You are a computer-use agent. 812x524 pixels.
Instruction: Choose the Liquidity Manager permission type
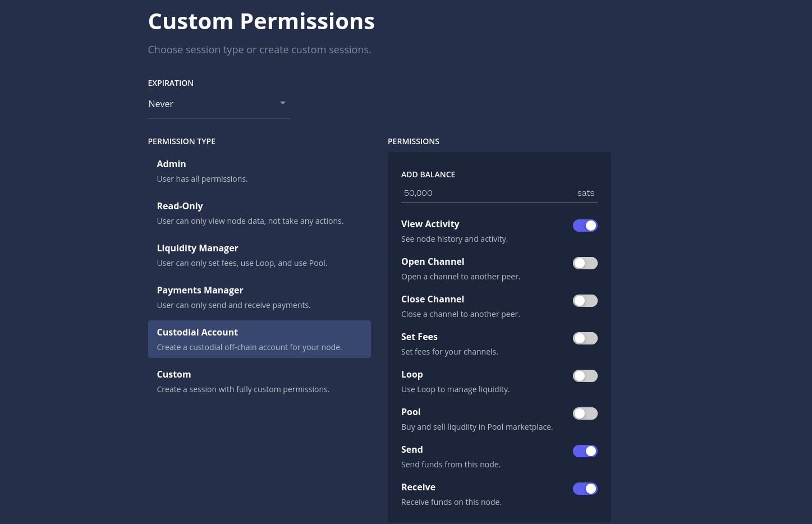click(259, 255)
